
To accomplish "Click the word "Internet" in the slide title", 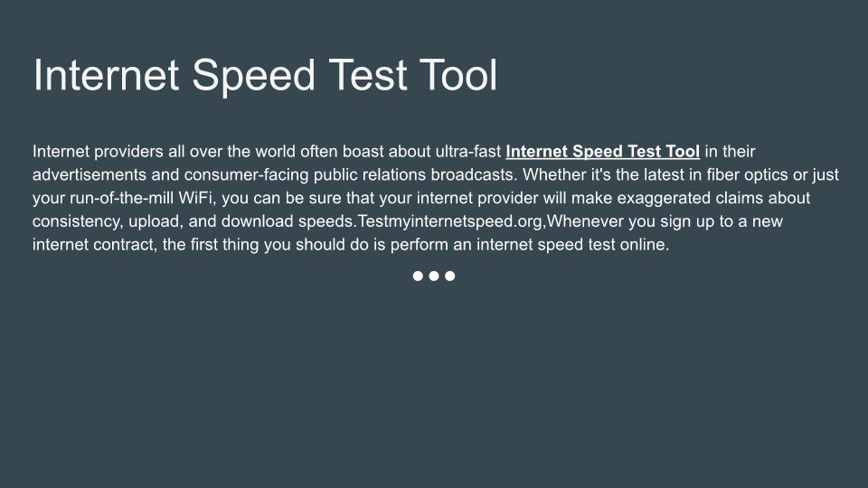I will (x=107, y=75).
